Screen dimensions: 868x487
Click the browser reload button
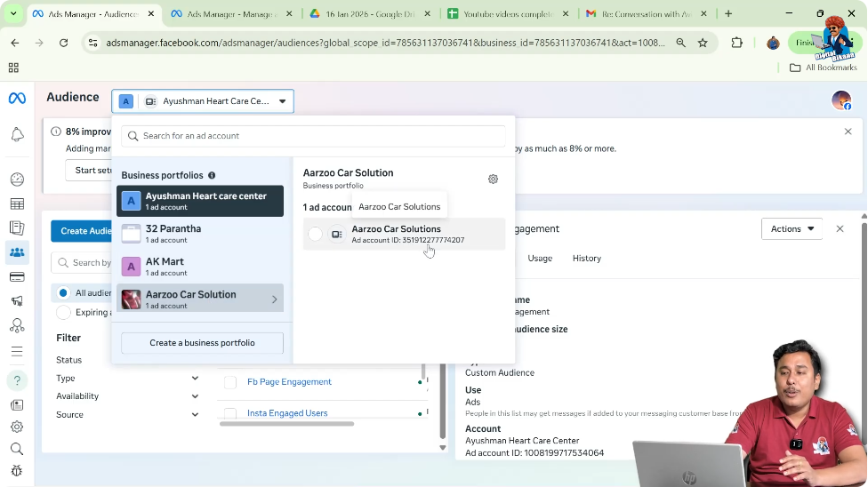tap(64, 43)
